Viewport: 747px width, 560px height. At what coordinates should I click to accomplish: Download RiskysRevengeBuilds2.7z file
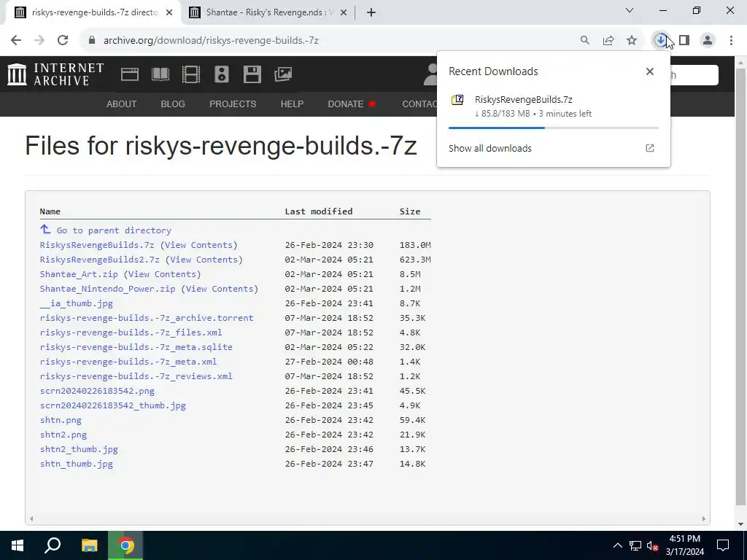point(99,260)
